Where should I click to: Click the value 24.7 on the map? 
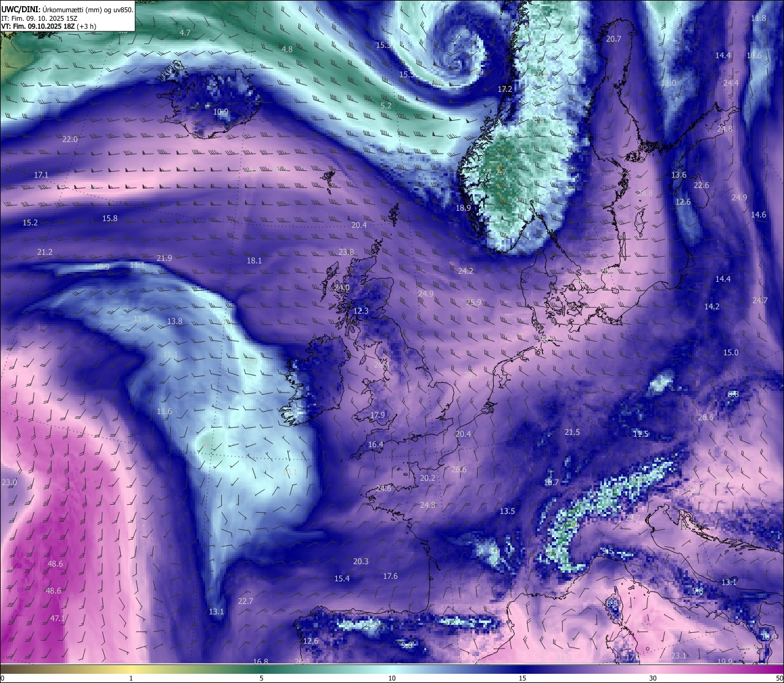click(759, 300)
